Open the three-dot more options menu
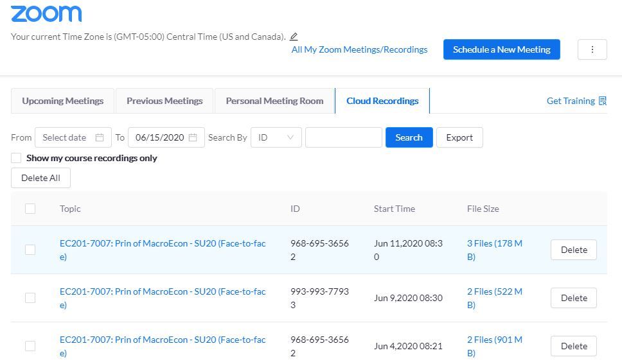 (592, 49)
